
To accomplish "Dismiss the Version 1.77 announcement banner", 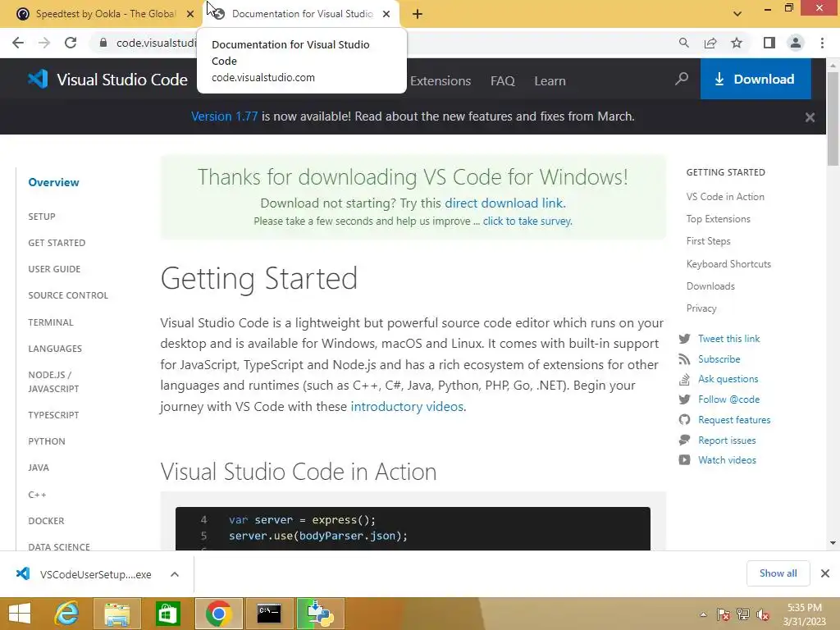I will (810, 116).
